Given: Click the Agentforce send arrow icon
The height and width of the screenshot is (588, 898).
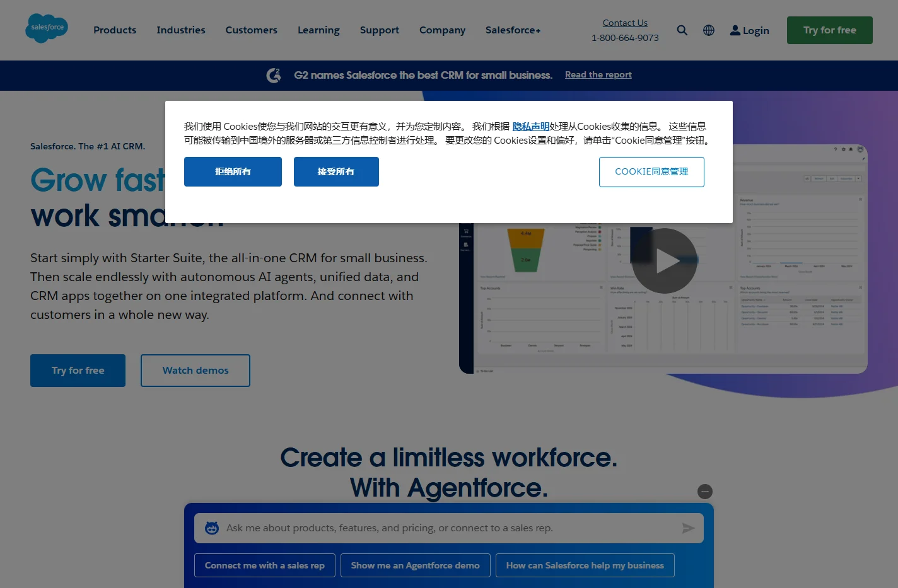Looking at the screenshot, I should [688, 528].
